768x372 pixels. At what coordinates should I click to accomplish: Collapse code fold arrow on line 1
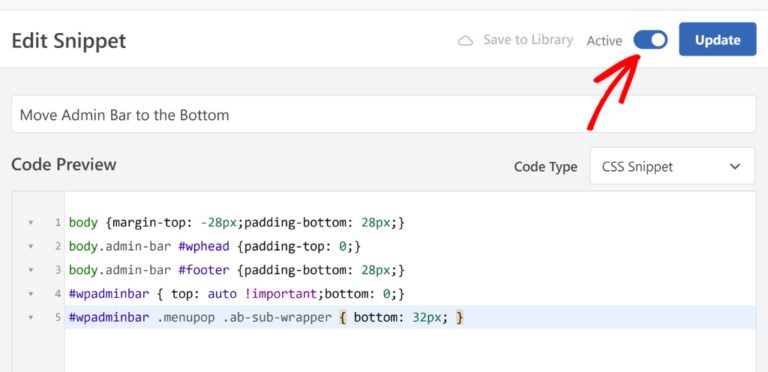tap(30, 223)
